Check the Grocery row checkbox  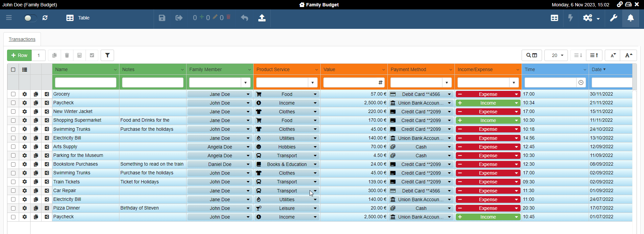[x=13, y=94]
